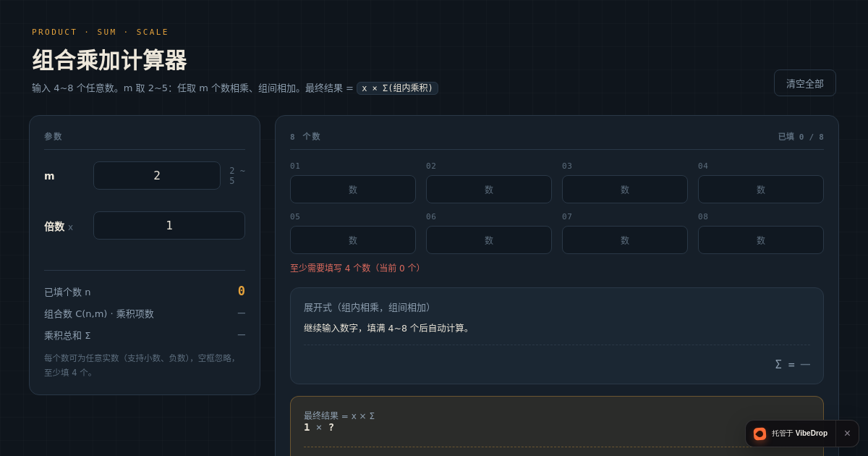Select number input 06
Screen dimensions: 868x456
click(489, 240)
